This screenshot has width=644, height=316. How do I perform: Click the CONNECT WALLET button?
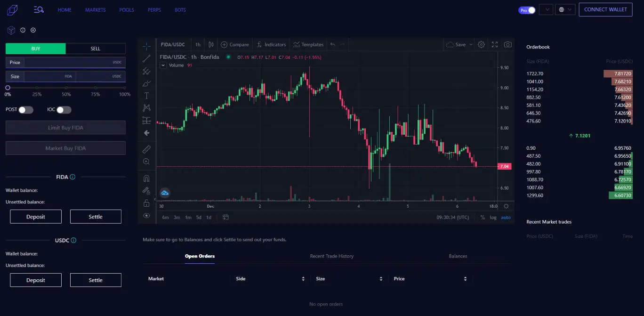[x=605, y=9]
